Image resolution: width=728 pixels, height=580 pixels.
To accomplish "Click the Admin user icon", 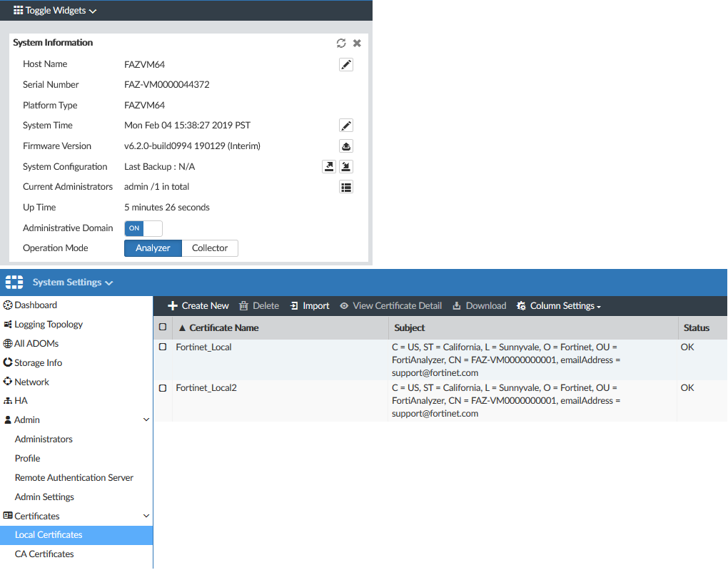I will pos(8,420).
